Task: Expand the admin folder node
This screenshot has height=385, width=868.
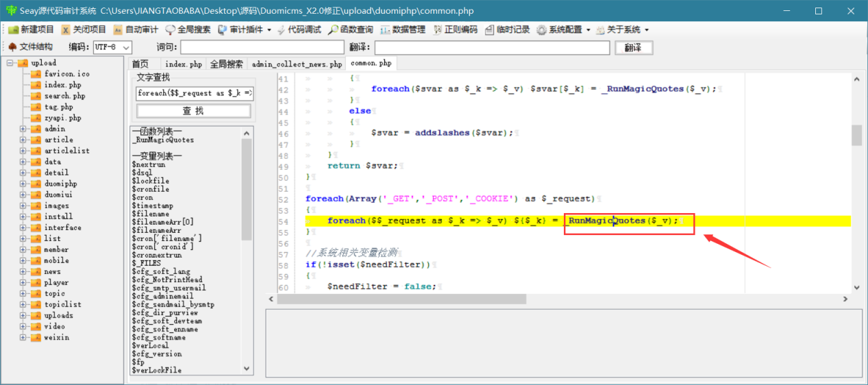Action: (x=23, y=129)
